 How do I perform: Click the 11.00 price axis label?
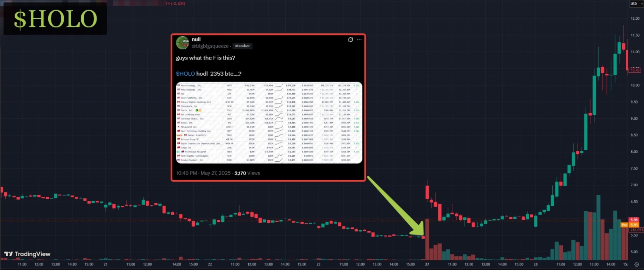pos(635,52)
